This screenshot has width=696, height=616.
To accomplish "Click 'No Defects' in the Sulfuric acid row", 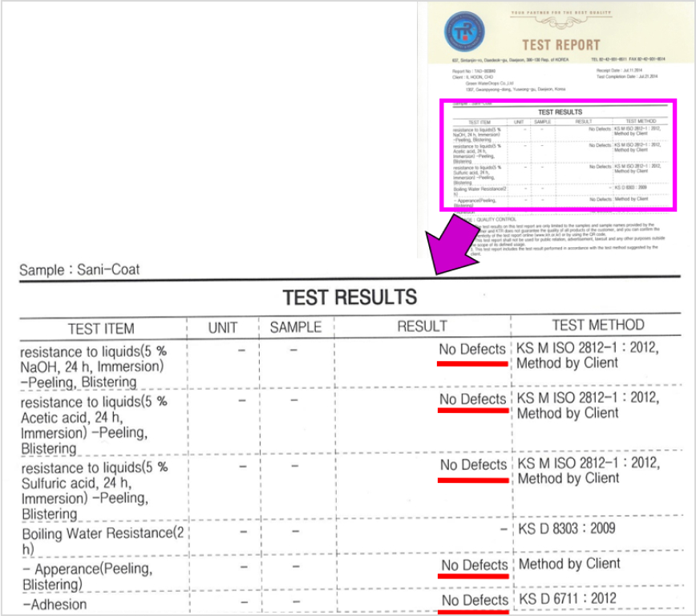I will (473, 465).
